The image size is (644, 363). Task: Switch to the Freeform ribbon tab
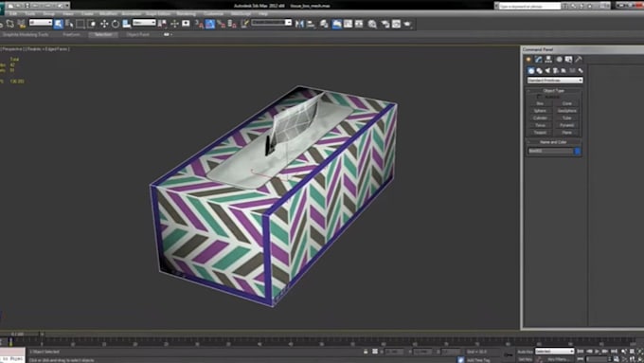71,34
